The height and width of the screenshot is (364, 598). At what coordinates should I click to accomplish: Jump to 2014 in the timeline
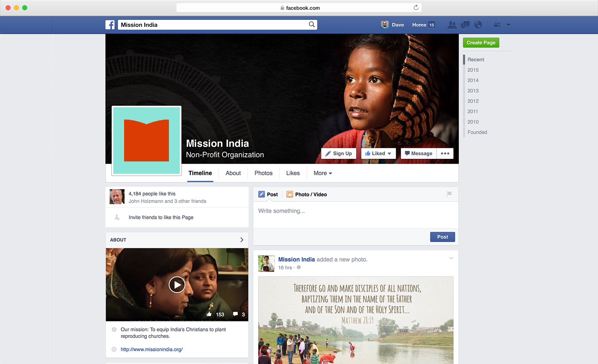pos(473,80)
